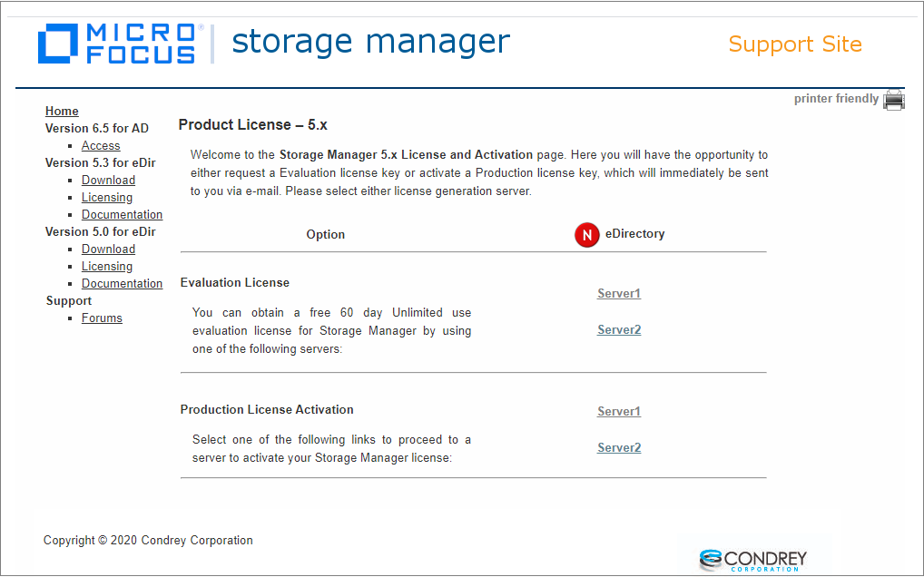Choose Server1 for Production License Activation
Screen dimensions: 924x577
pyautogui.click(x=619, y=411)
